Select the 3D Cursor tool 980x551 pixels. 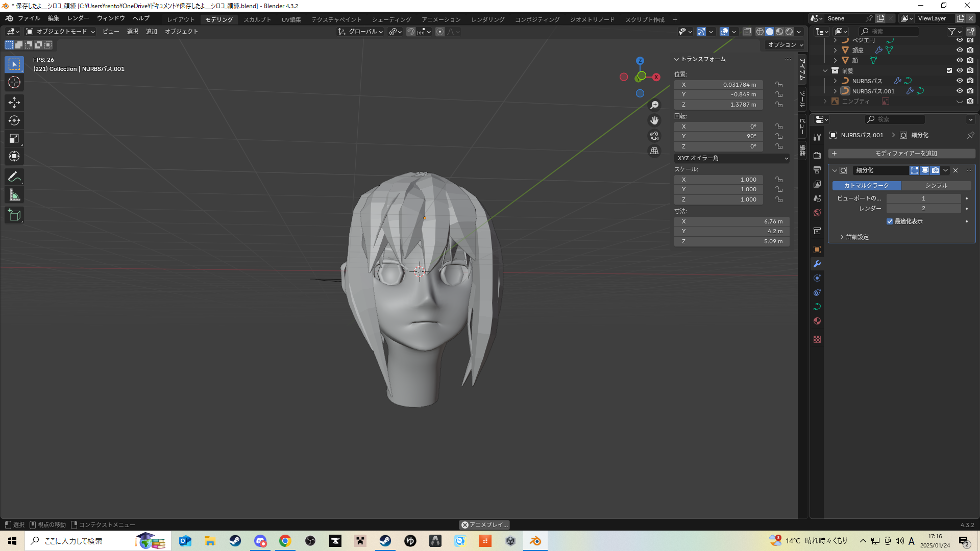[x=14, y=83]
